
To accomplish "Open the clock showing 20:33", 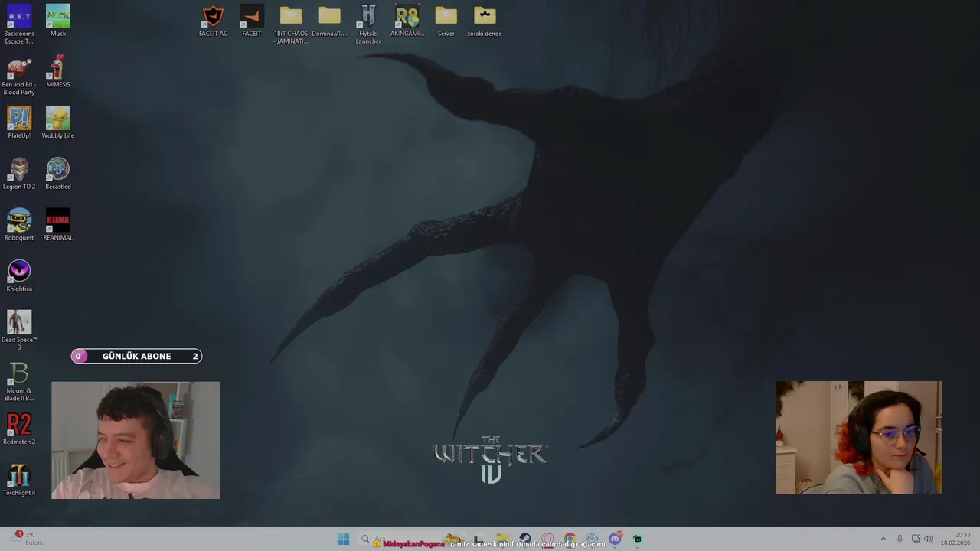I will tap(955, 539).
